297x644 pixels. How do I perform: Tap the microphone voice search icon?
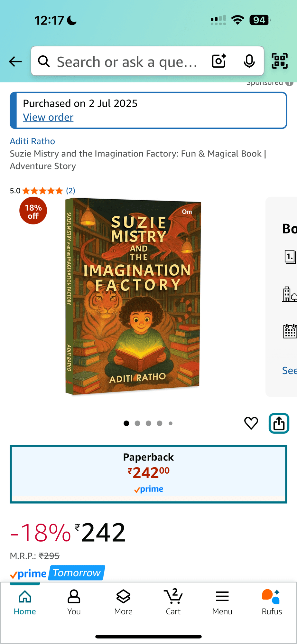(x=249, y=61)
